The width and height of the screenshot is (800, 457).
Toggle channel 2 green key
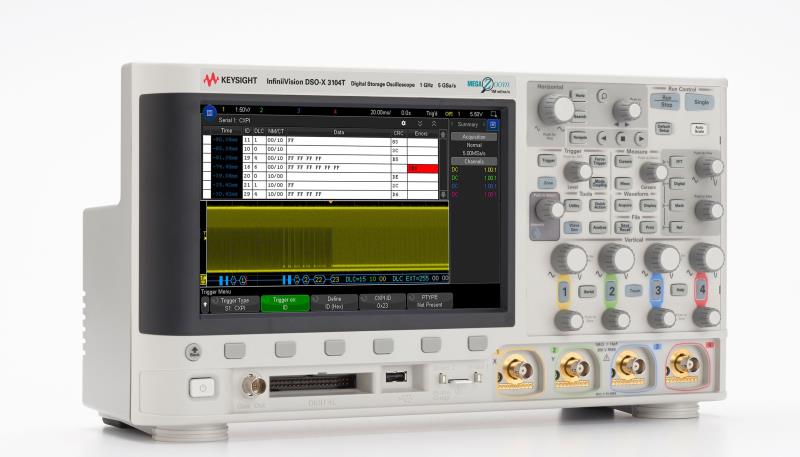[x=611, y=292]
